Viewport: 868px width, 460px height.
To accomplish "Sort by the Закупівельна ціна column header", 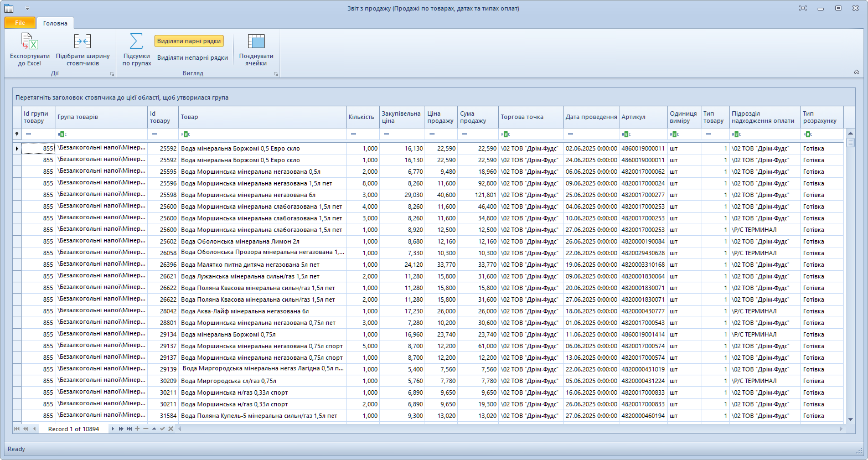I will 402,117.
